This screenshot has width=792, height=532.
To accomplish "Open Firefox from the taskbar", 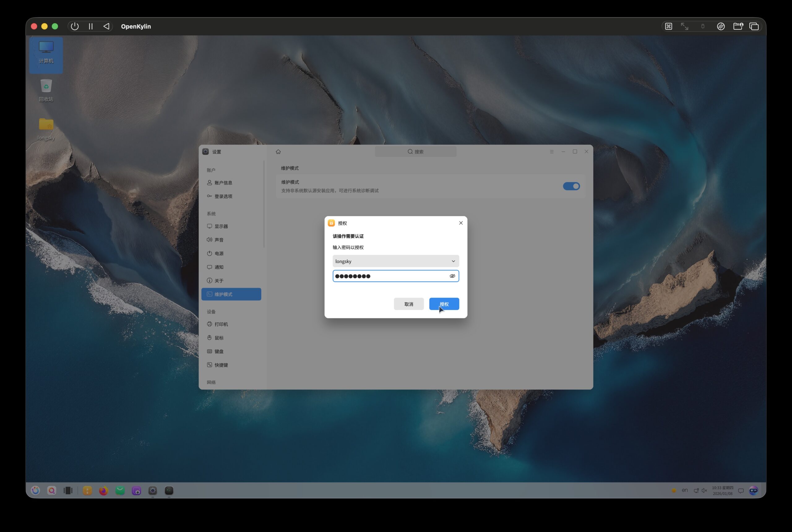I will click(x=103, y=490).
